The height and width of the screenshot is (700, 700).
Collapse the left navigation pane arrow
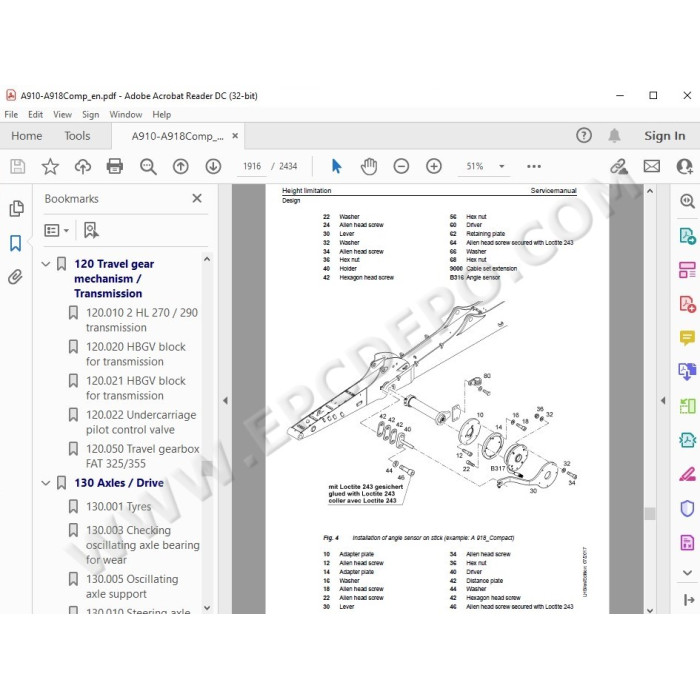225,400
